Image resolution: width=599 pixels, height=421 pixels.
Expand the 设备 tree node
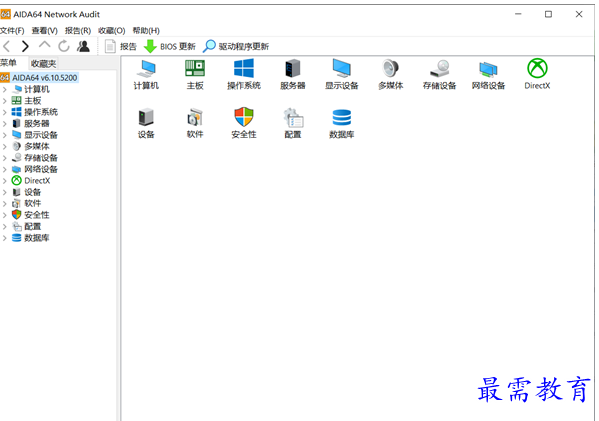pyautogui.click(x=5, y=192)
